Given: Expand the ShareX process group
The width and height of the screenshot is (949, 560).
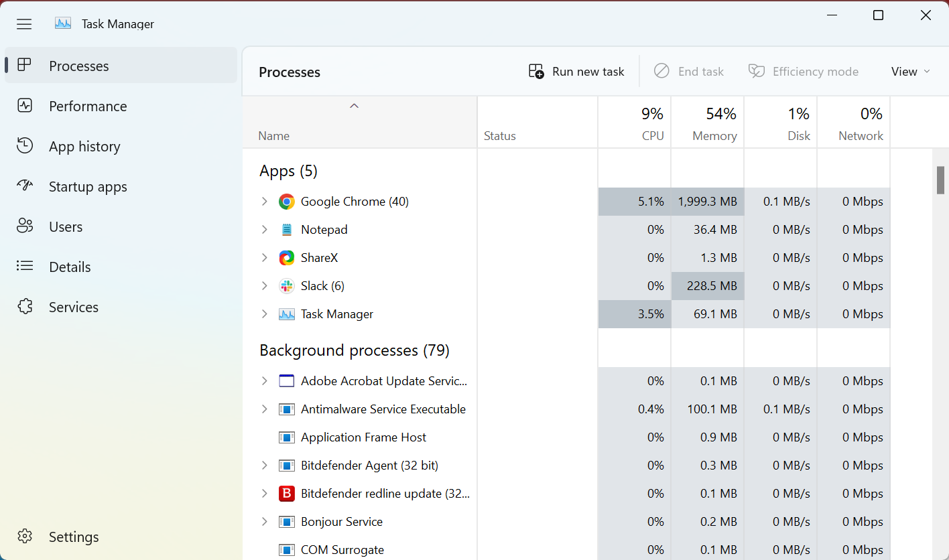Looking at the screenshot, I should click(x=264, y=258).
